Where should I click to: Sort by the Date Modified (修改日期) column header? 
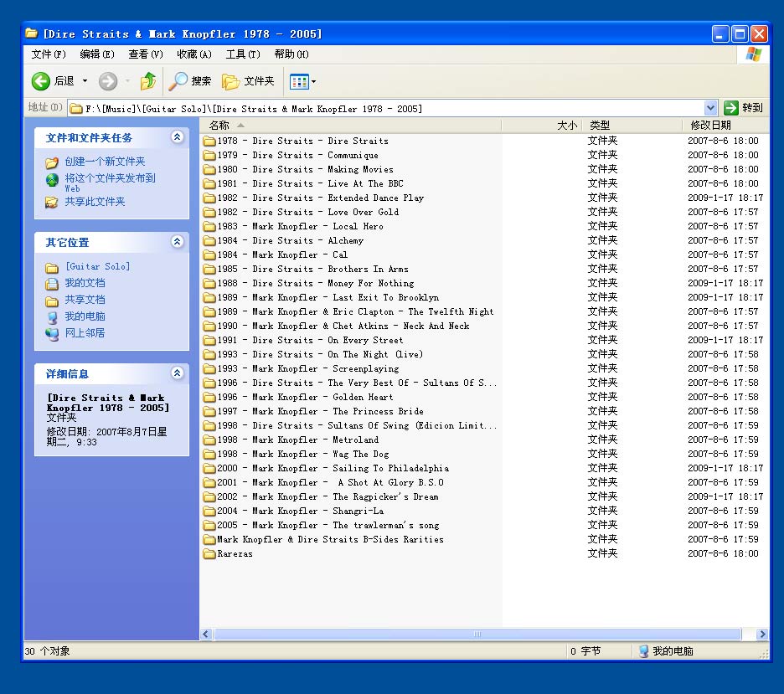pos(725,126)
